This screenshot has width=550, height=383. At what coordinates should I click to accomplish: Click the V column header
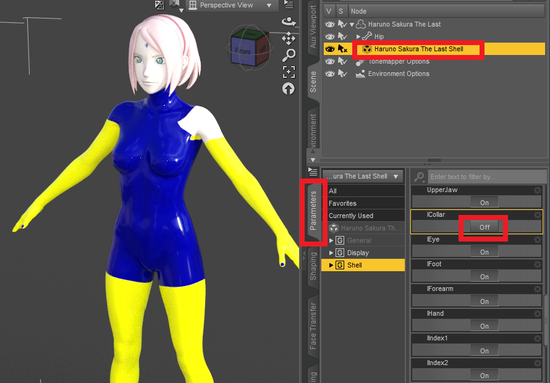pyautogui.click(x=329, y=11)
